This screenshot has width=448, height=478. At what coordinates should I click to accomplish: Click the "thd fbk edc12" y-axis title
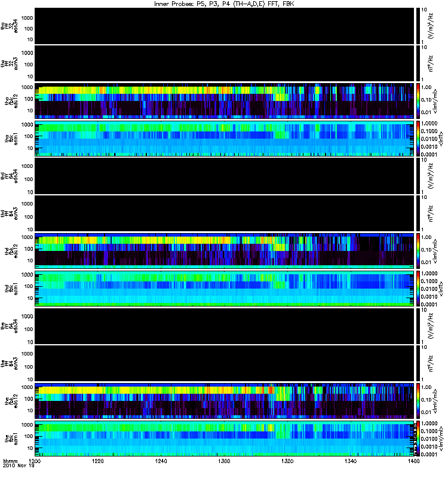(x=11, y=251)
